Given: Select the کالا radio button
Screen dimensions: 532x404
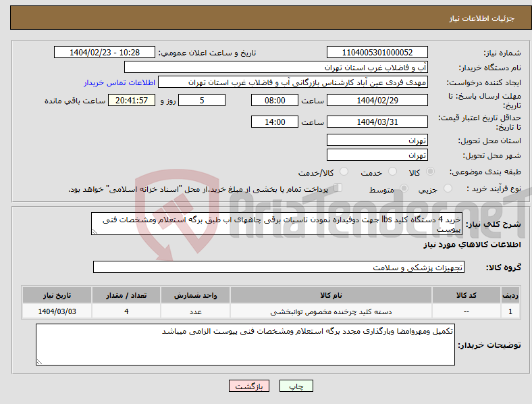Looking at the screenshot, I should pyautogui.click(x=430, y=172).
